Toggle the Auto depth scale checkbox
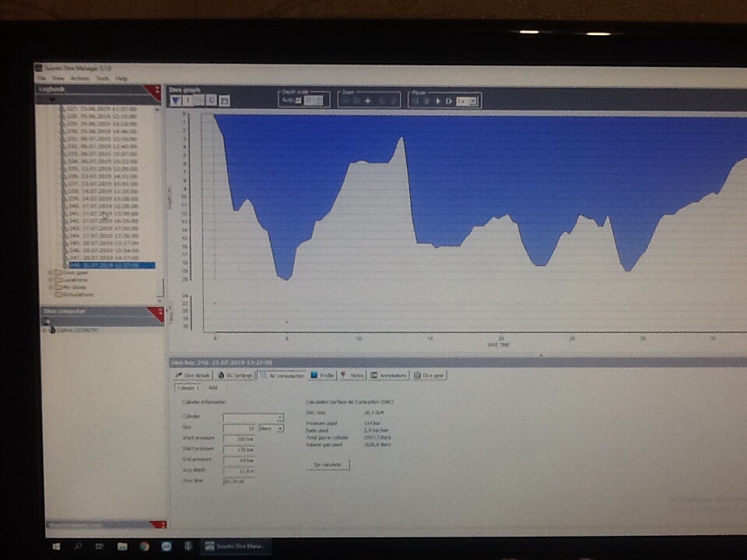 tap(298, 100)
